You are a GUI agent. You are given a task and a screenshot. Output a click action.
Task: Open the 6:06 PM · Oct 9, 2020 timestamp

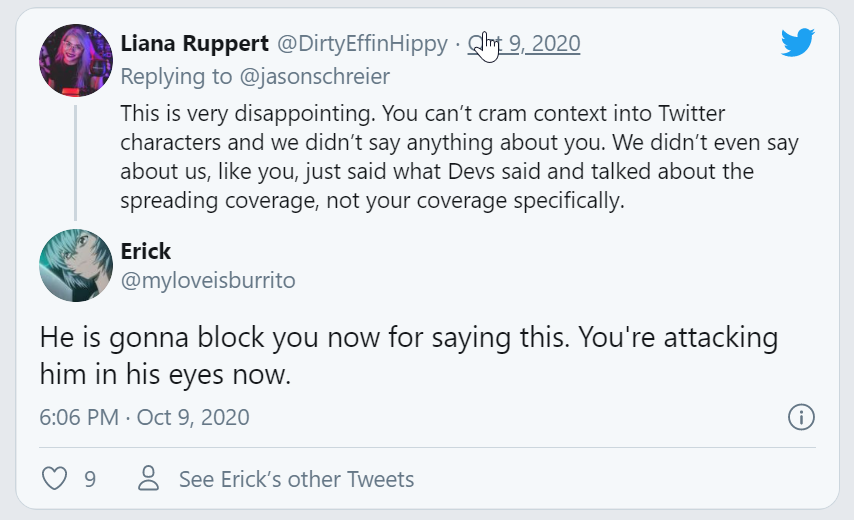pos(144,417)
